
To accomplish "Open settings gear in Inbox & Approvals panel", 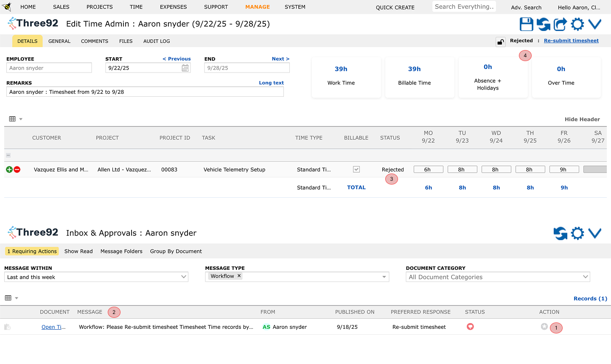I will tap(577, 233).
